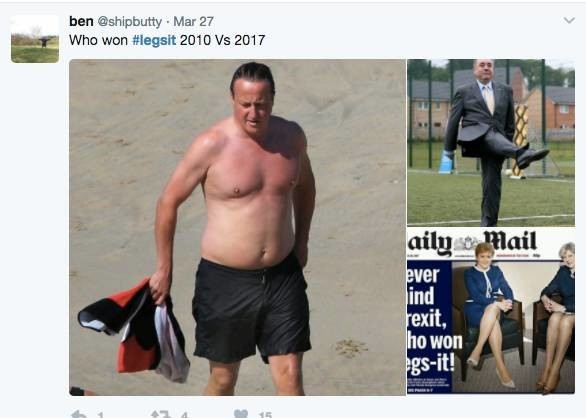Click the reply arrow icon below the tweet

(79, 414)
